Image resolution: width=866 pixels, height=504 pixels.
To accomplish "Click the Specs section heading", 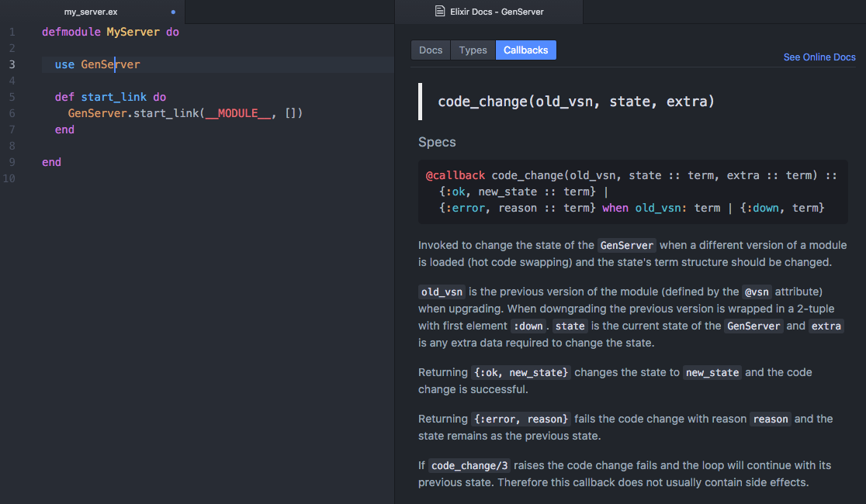I will tap(437, 143).
